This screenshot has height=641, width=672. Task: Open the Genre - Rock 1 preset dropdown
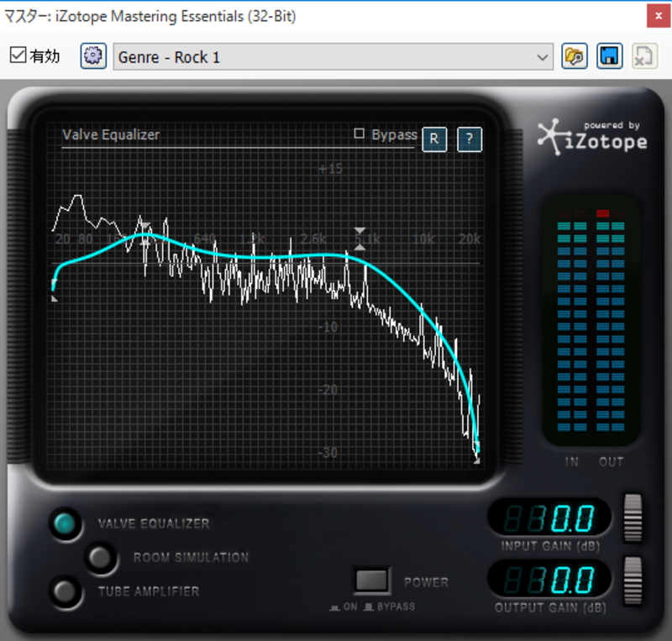(333, 56)
